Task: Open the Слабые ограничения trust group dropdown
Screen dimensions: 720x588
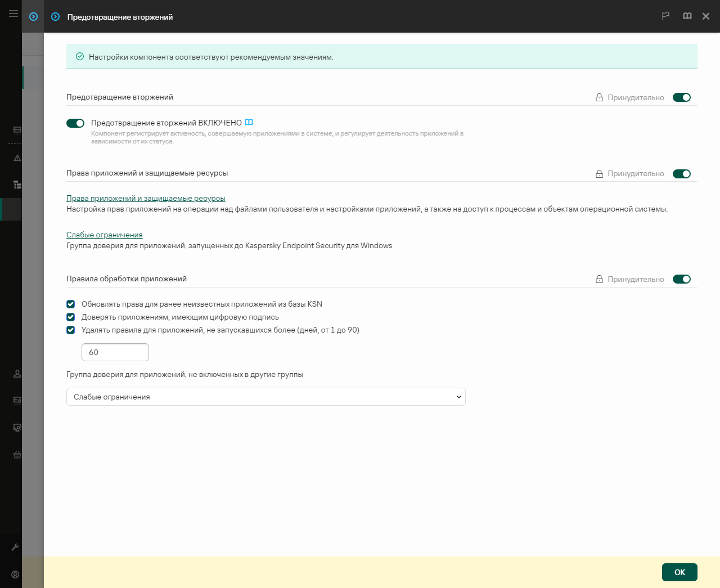Action: (x=266, y=397)
